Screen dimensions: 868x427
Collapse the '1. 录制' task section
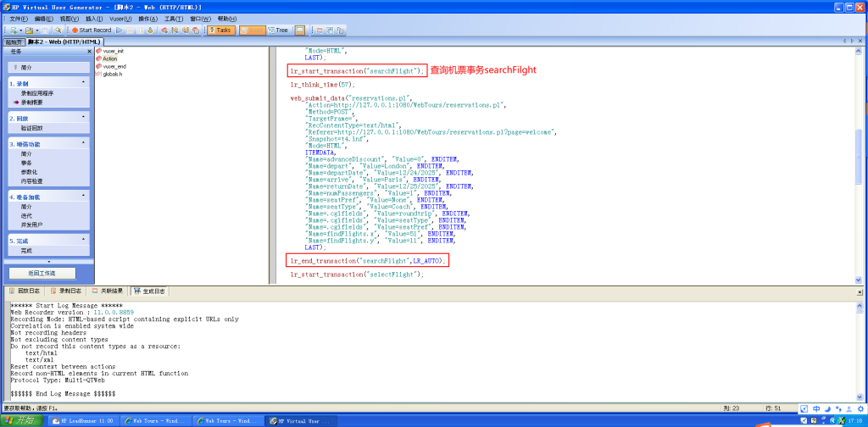(83, 83)
